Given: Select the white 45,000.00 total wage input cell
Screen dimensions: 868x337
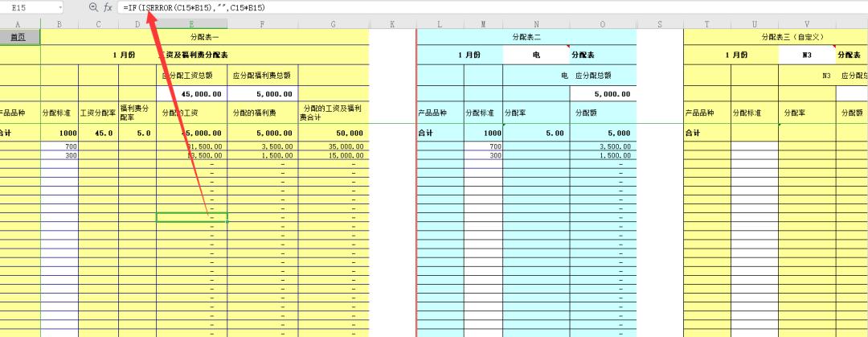Looking at the screenshot, I should (191, 93).
